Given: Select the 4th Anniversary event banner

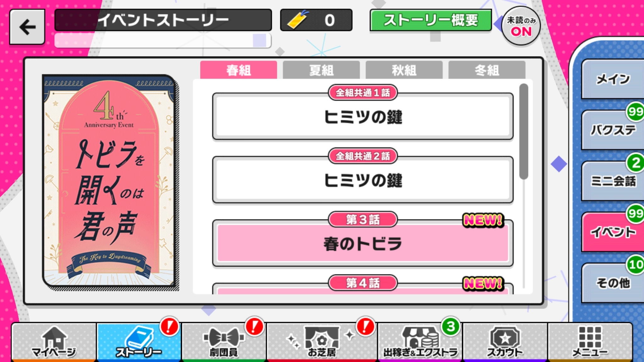Looking at the screenshot, I should (x=110, y=181).
